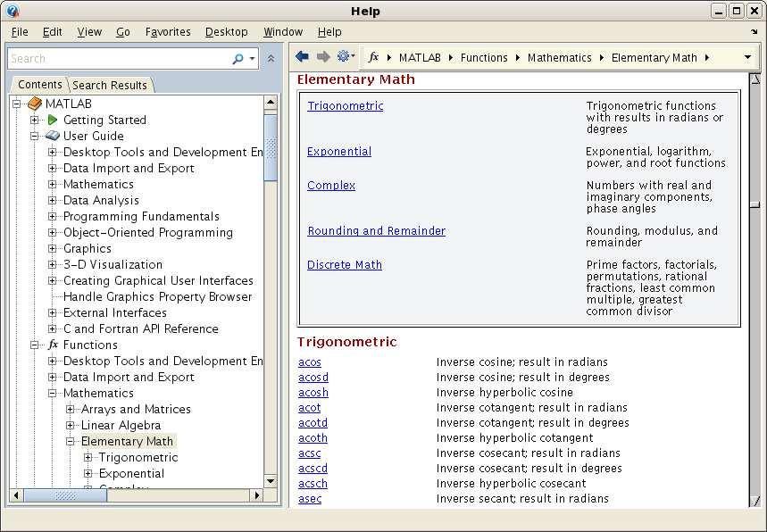Click the MATLAB breadcrumb item
Viewport: 767px width, 532px height.
point(420,58)
